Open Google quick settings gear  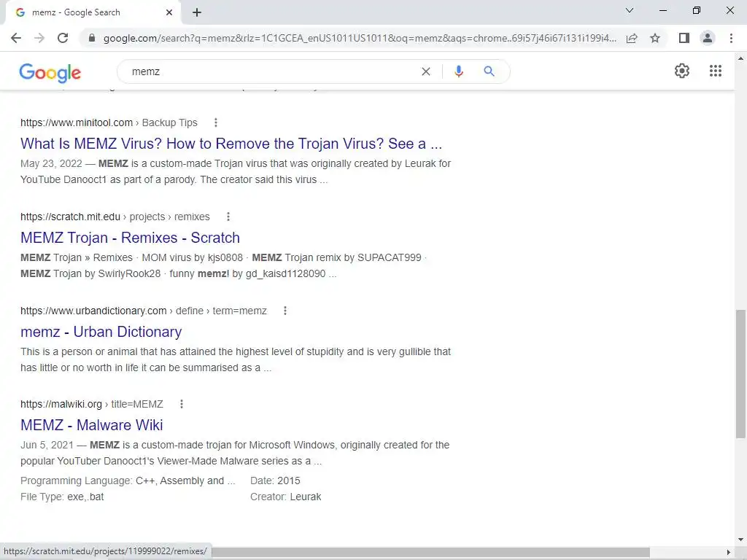[682, 71]
